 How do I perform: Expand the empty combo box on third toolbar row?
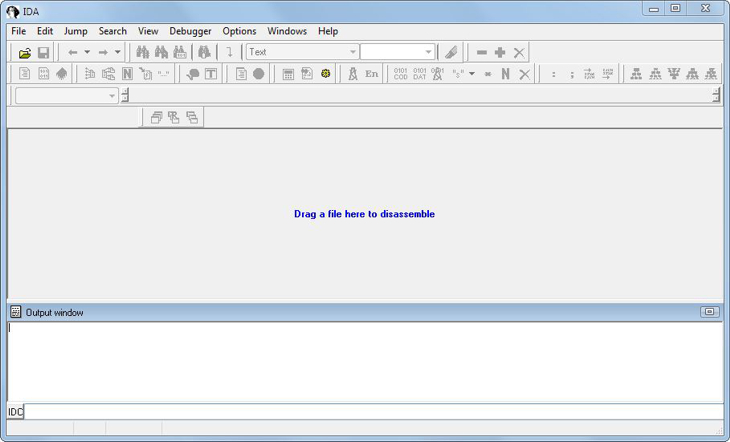[111, 96]
